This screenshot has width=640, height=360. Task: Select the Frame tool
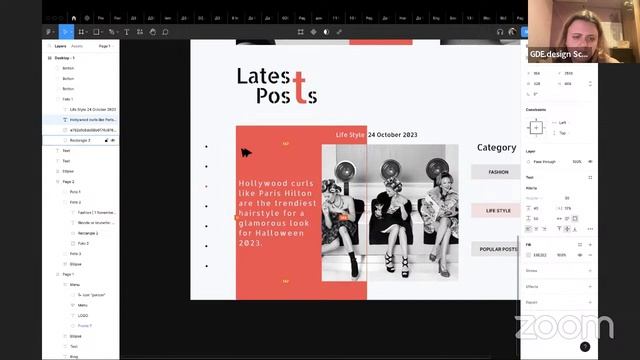click(x=81, y=32)
